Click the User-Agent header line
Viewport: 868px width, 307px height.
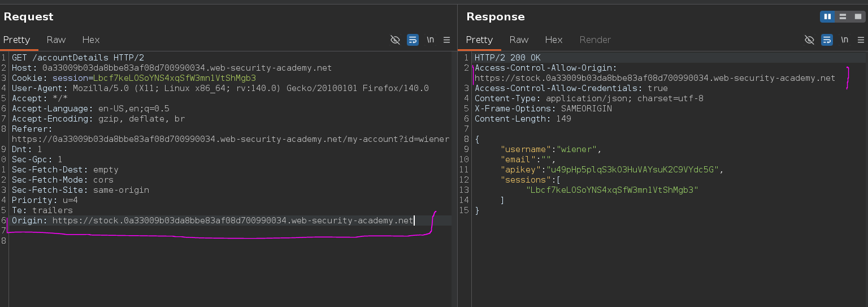coord(220,88)
